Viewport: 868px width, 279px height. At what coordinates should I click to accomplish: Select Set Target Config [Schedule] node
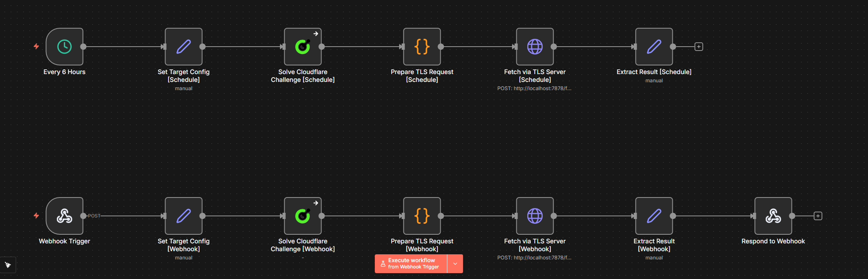tap(183, 47)
